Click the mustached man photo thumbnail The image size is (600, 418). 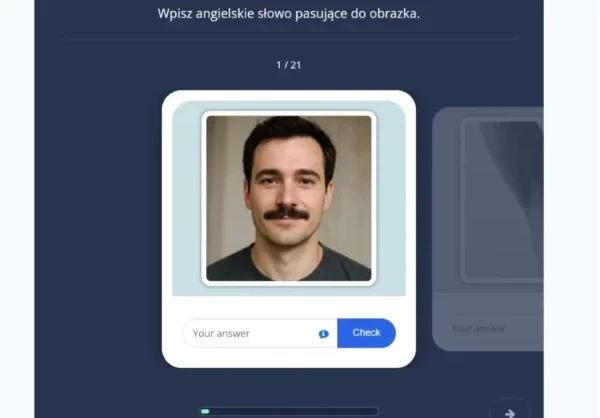(289, 198)
